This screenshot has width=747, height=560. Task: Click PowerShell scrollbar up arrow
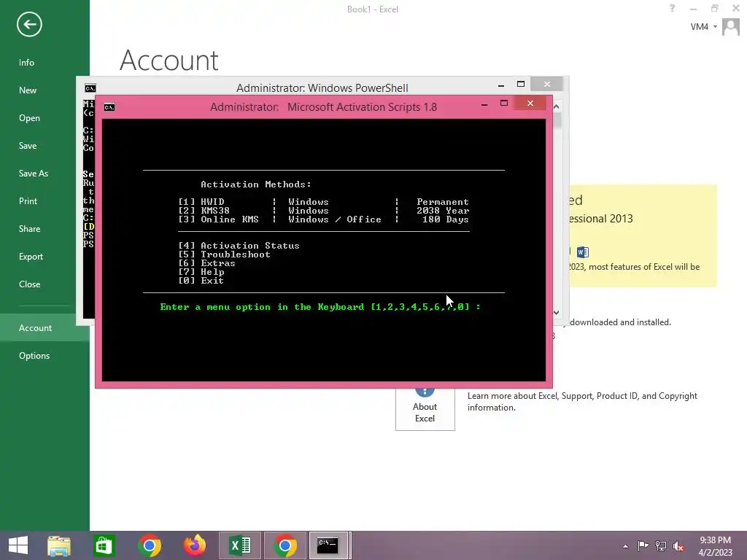[557, 106]
